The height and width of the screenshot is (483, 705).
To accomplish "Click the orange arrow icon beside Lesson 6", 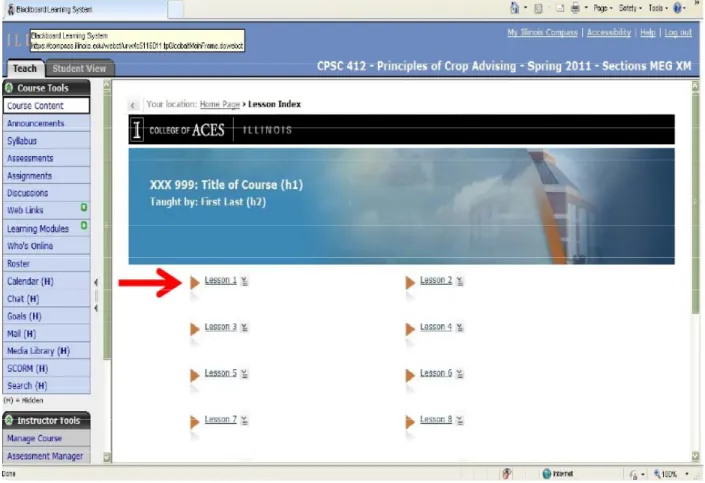I will coord(410,375).
